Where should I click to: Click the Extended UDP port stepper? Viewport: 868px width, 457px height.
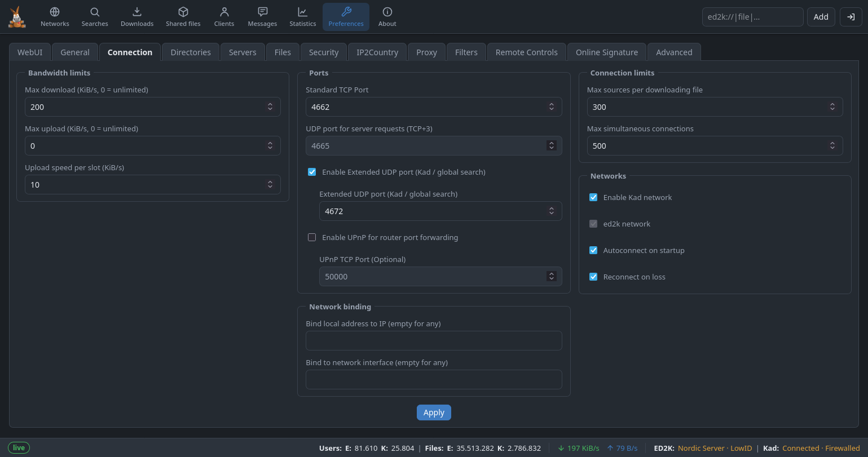click(x=552, y=211)
